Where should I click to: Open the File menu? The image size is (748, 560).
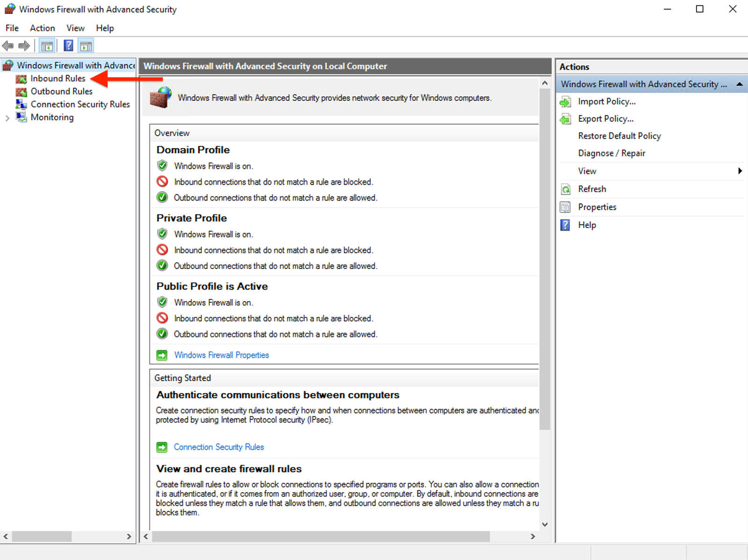tap(12, 28)
